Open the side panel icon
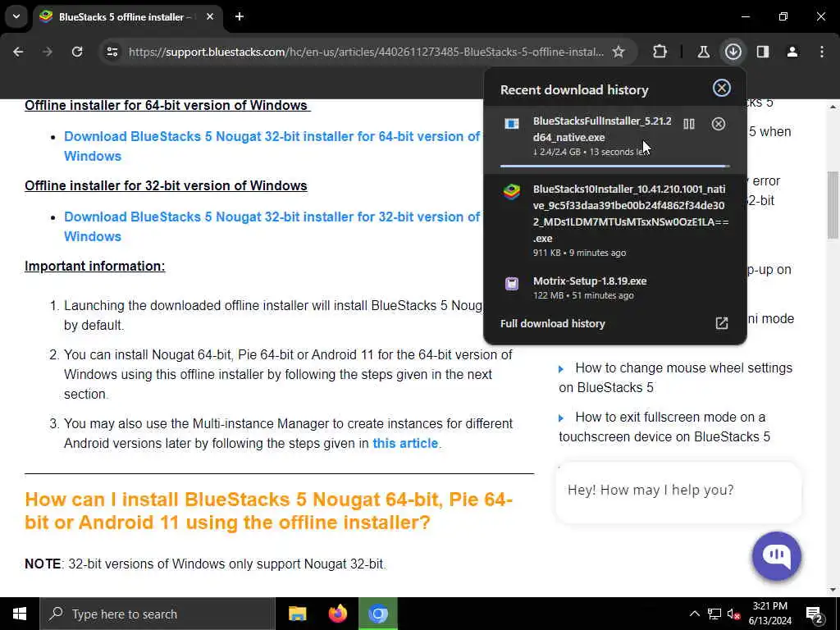840x630 pixels. 763,52
